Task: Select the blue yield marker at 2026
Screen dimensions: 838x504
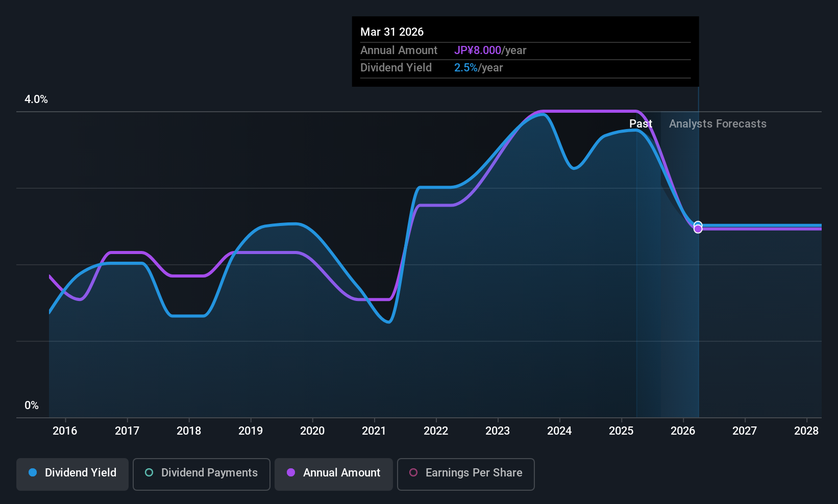Action: [698, 225]
